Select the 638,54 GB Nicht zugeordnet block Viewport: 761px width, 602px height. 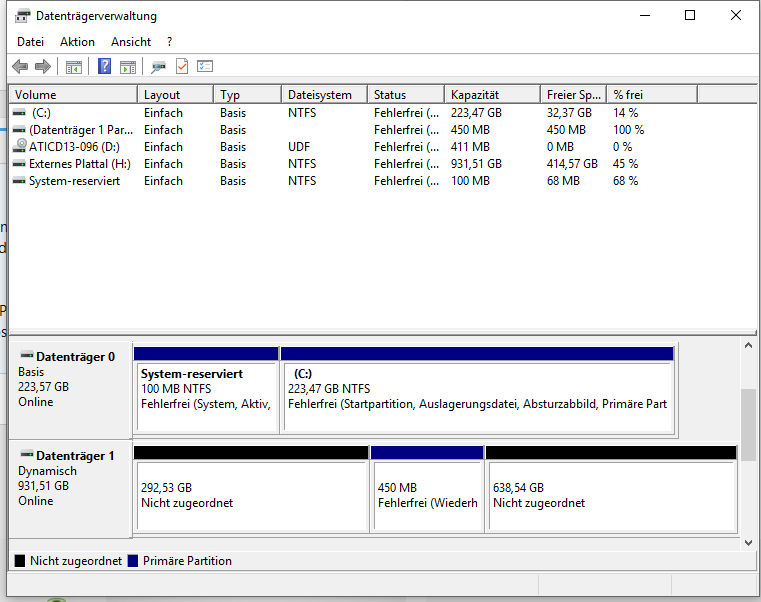[x=612, y=489]
